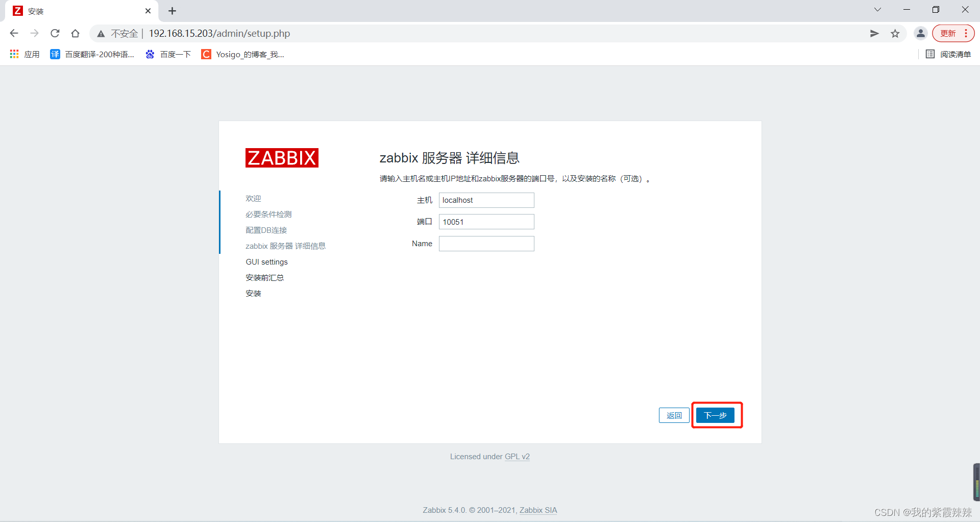The width and height of the screenshot is (980, 522).
Task: Open the Apps grid shortcut in the bookmarks bar
Action: point(24,54)
